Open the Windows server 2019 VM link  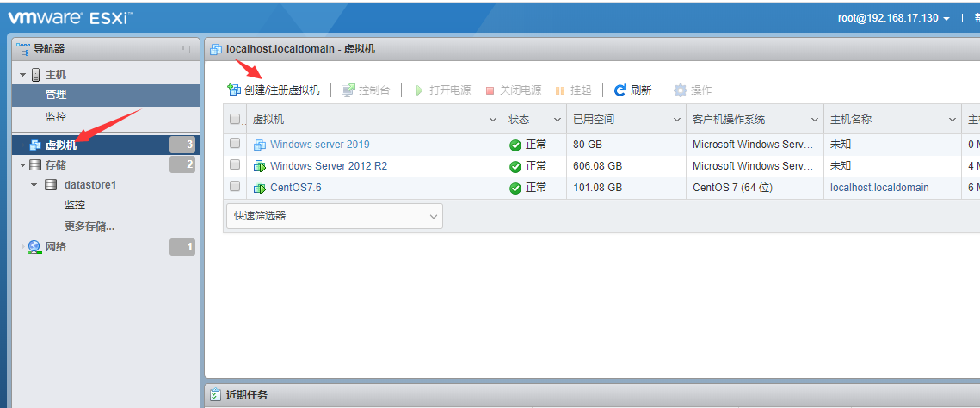(x=319, y=145)
